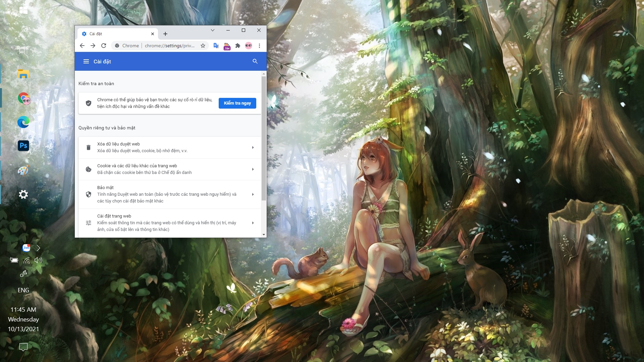Open the Google Translate extension icon

[x=216, y=46]
